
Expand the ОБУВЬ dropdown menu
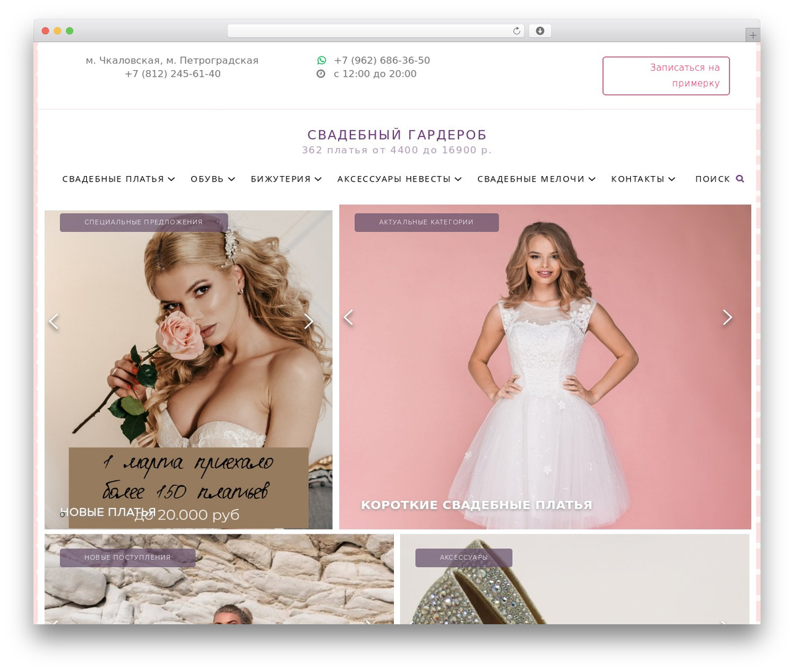213,179
